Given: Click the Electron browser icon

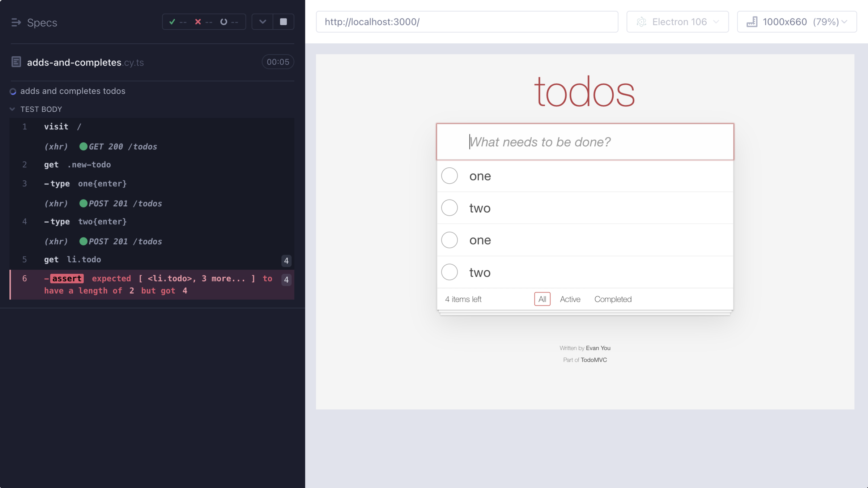Looking at the screenshot, I should tap(641, 22).
